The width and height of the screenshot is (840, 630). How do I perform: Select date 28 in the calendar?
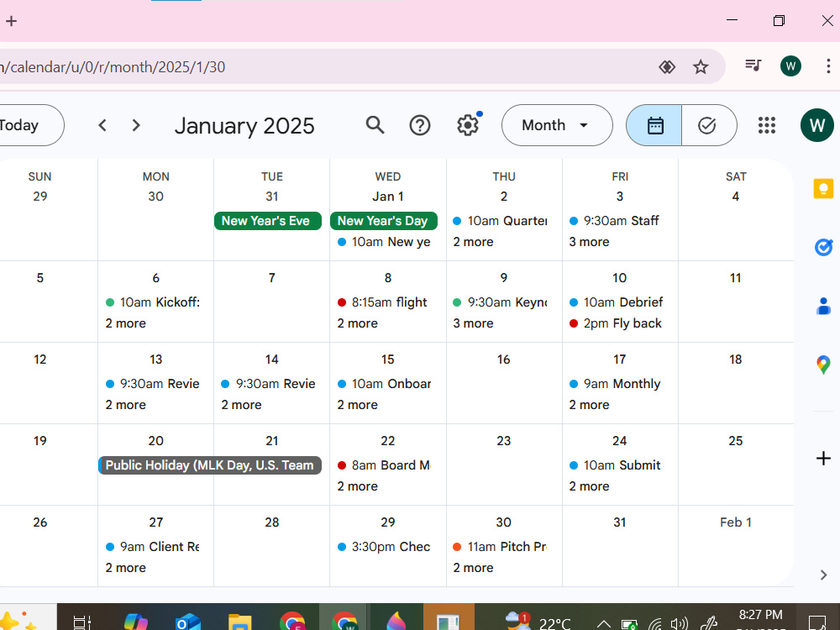(271, 522)
